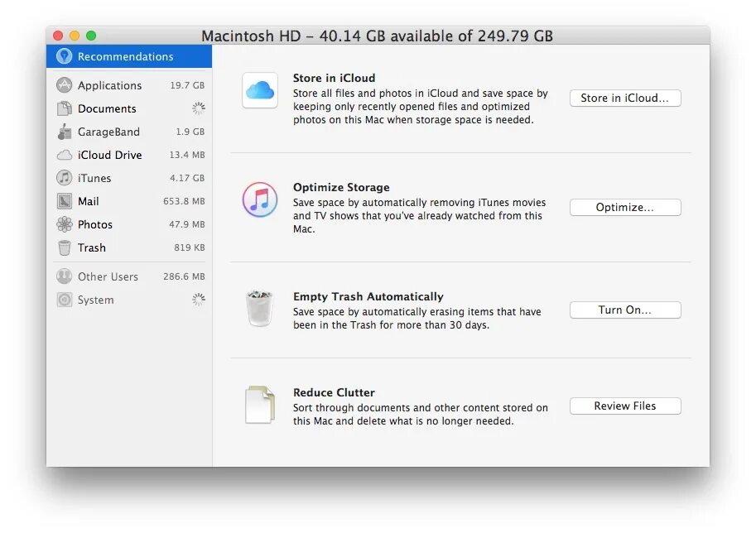Screen dimensions: 756x533
Task: Select the Recommendations lightbulb icon
Action: (64, 56)
